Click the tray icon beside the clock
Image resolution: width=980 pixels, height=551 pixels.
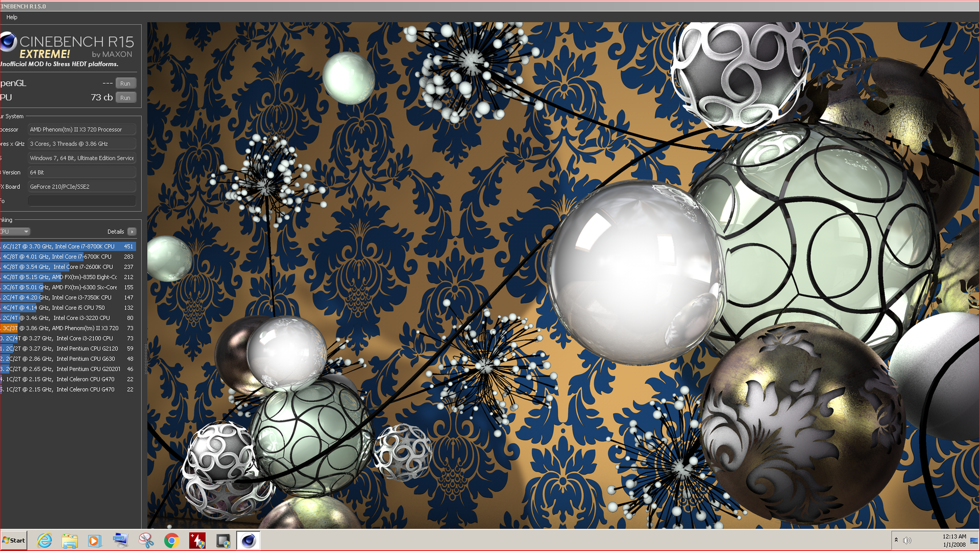click(x=974, y=540)
